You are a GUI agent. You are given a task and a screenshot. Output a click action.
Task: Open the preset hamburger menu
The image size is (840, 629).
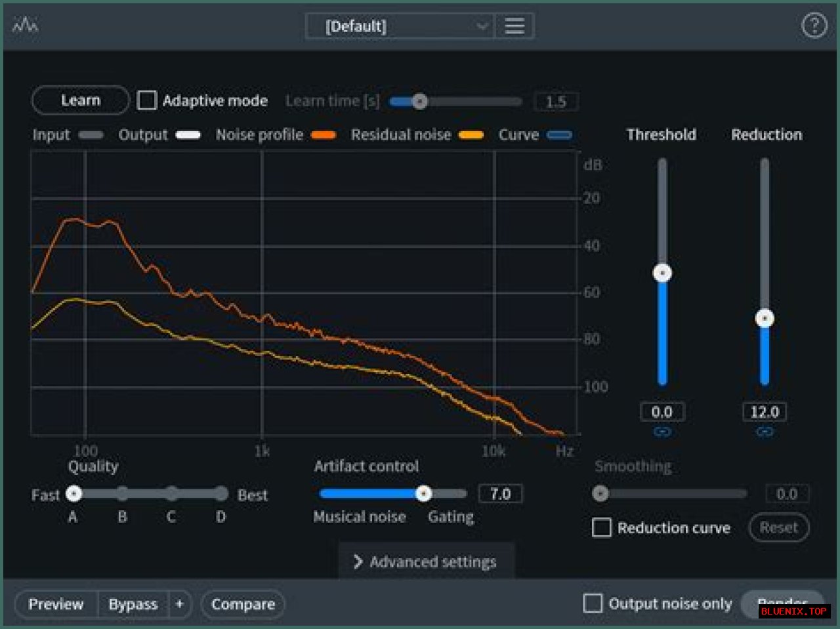click(514, 26)
